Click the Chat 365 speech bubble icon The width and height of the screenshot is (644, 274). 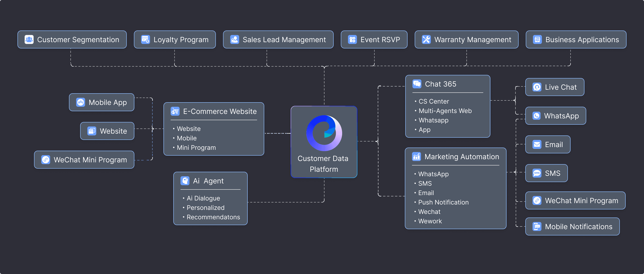point(417,84)
